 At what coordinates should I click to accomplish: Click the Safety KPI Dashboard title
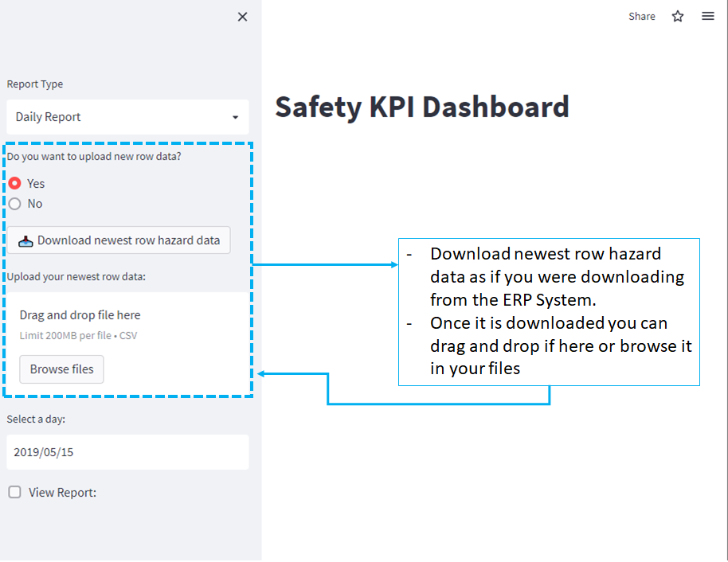pyautogui.click(x=422, y=107)
